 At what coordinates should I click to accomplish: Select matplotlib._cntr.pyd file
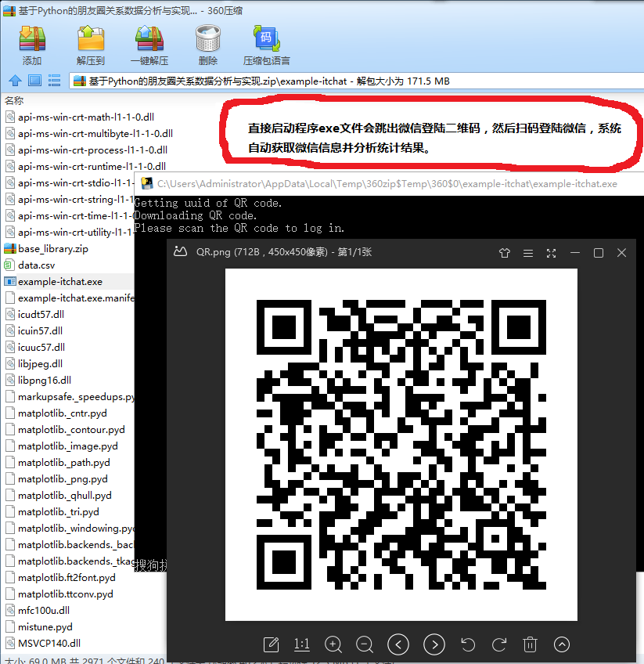click(62, 413)
